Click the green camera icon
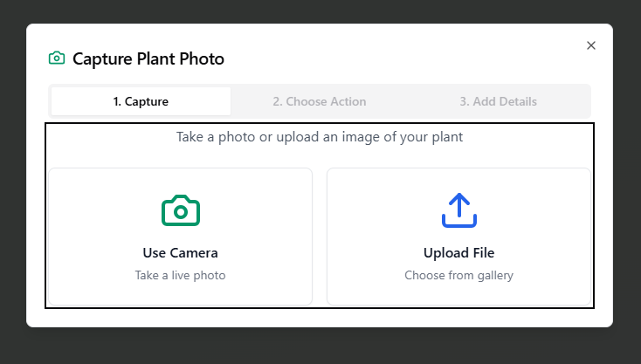The image size is (641, 364). point(180,210)
